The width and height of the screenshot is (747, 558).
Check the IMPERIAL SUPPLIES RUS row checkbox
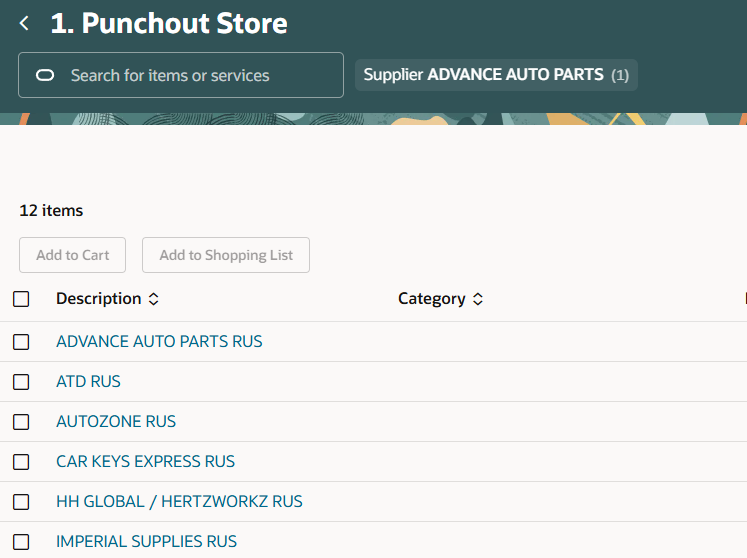[21, 542]
